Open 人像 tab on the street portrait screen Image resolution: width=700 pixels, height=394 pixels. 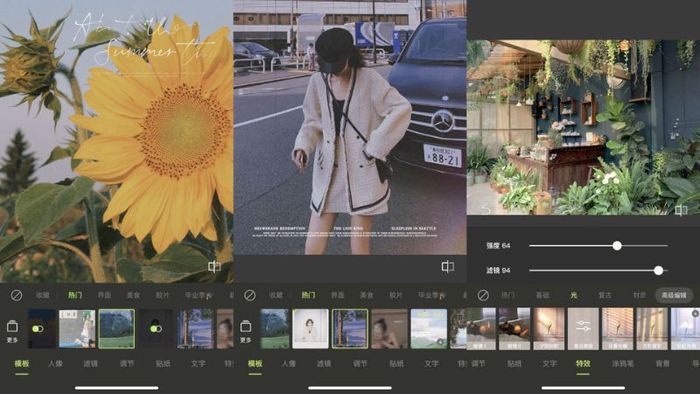point(289,364)
